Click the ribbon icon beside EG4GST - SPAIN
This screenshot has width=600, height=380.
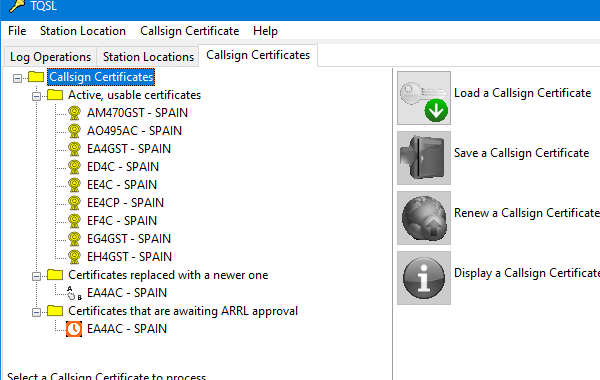coord(74,239)
